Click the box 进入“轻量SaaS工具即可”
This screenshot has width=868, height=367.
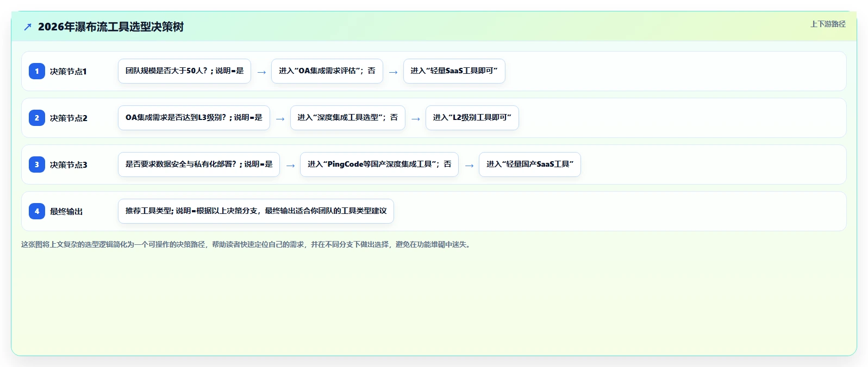pyautogui.click(x=454, y=71)
